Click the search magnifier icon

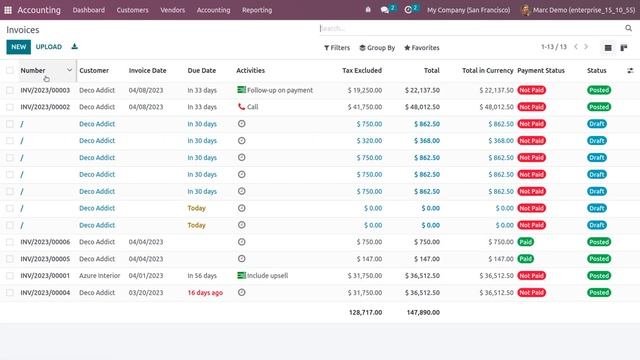click(x=629, y=28)
